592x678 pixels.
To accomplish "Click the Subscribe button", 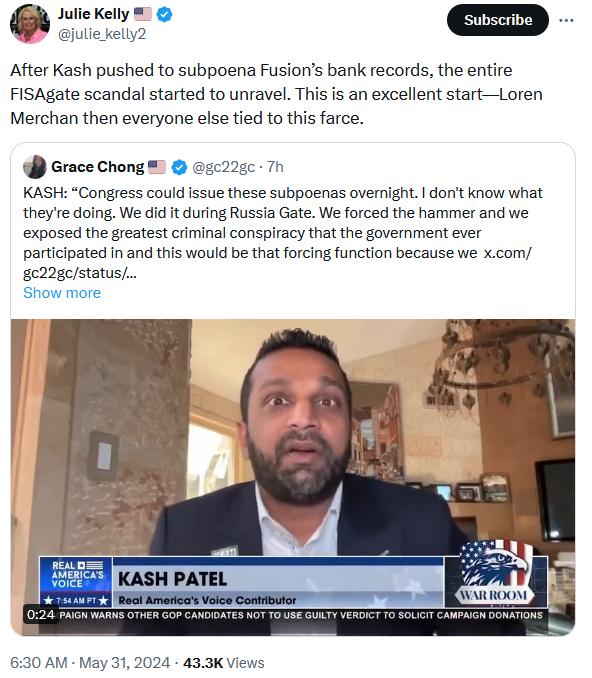I will click(498, 20).
